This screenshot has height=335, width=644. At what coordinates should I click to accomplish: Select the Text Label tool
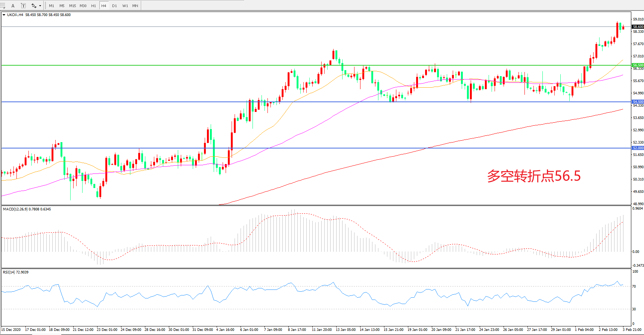point(23,6)
